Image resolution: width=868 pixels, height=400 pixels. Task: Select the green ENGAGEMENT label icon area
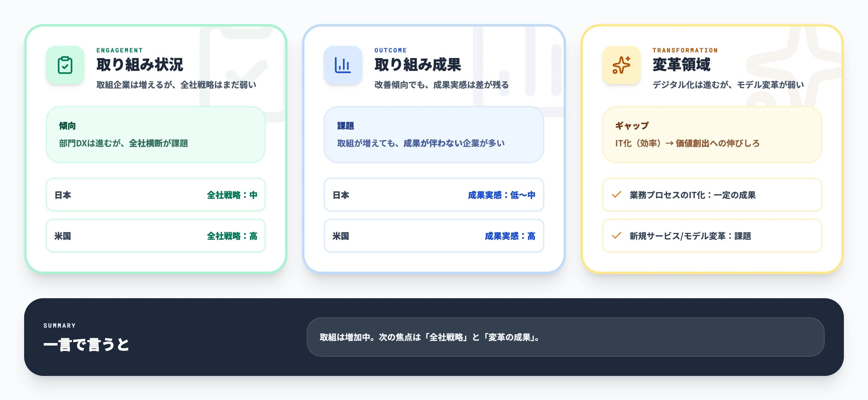click(x=119, y=50)
